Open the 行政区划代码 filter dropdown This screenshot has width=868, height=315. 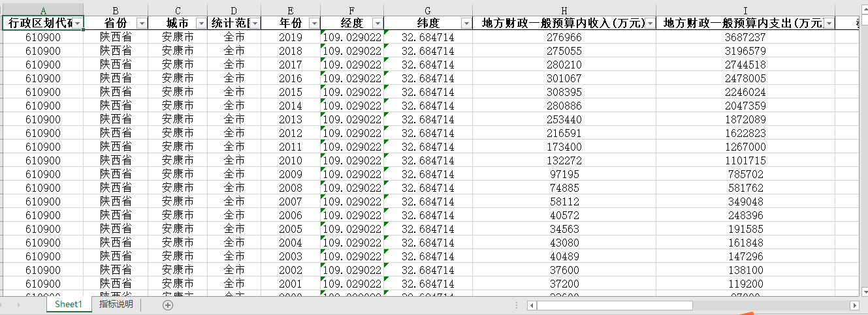point(78,23)
